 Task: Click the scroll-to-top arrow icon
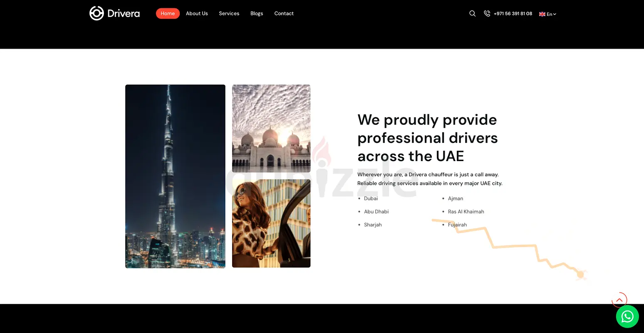click(x=619, y=300)
